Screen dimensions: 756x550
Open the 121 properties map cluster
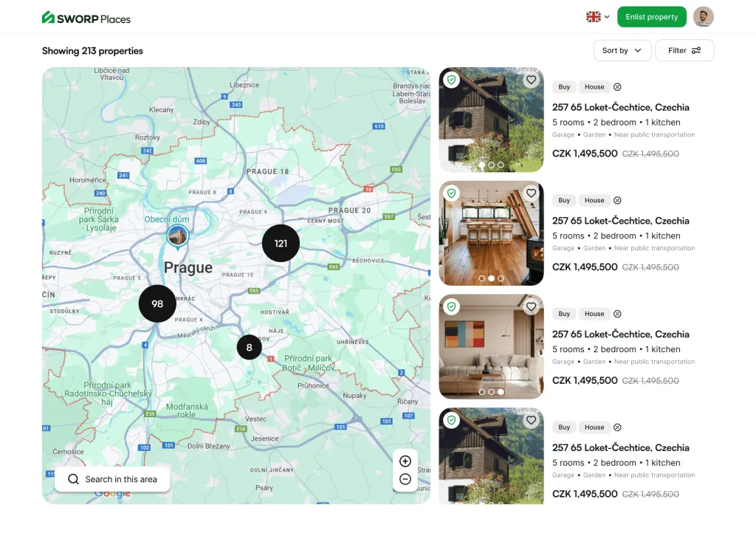(281, 243)
